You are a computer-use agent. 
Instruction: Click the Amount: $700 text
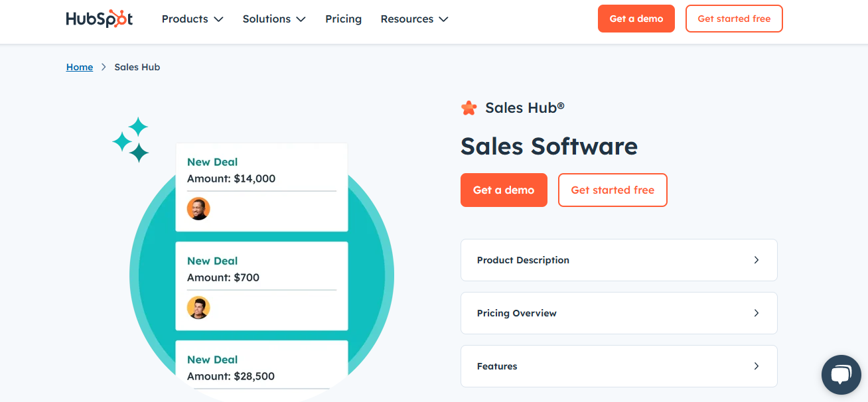223,277
